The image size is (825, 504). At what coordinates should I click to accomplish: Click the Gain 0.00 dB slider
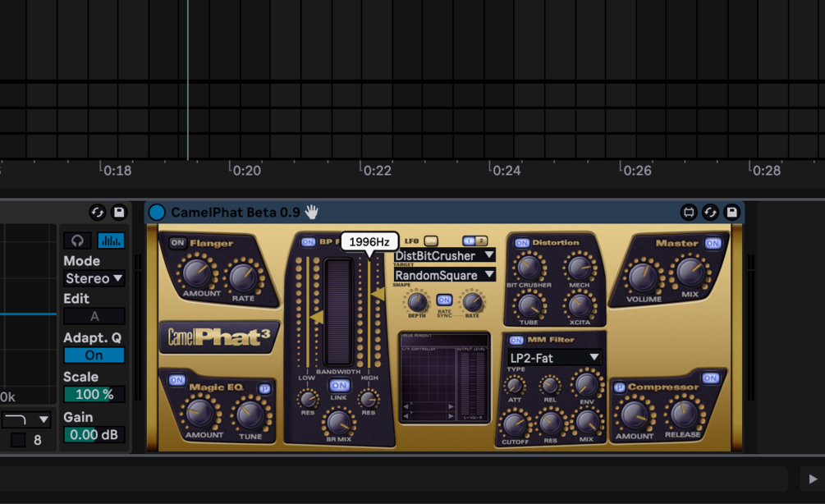click(x=94, y=434)
